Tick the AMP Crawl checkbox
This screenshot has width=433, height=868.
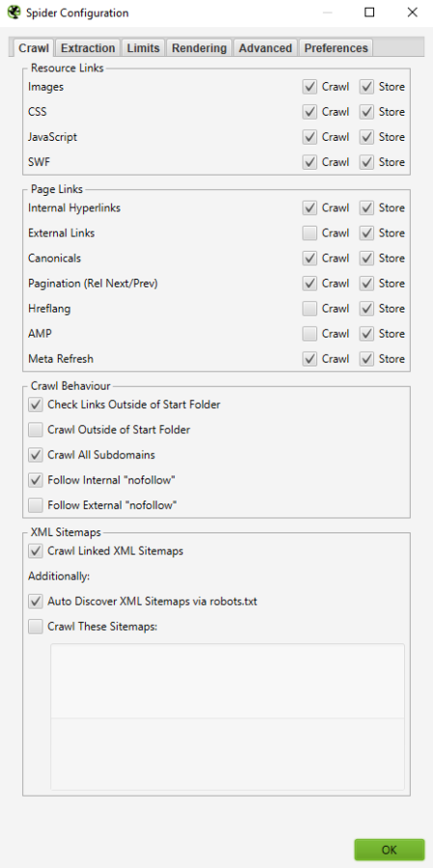click(310, 334)
